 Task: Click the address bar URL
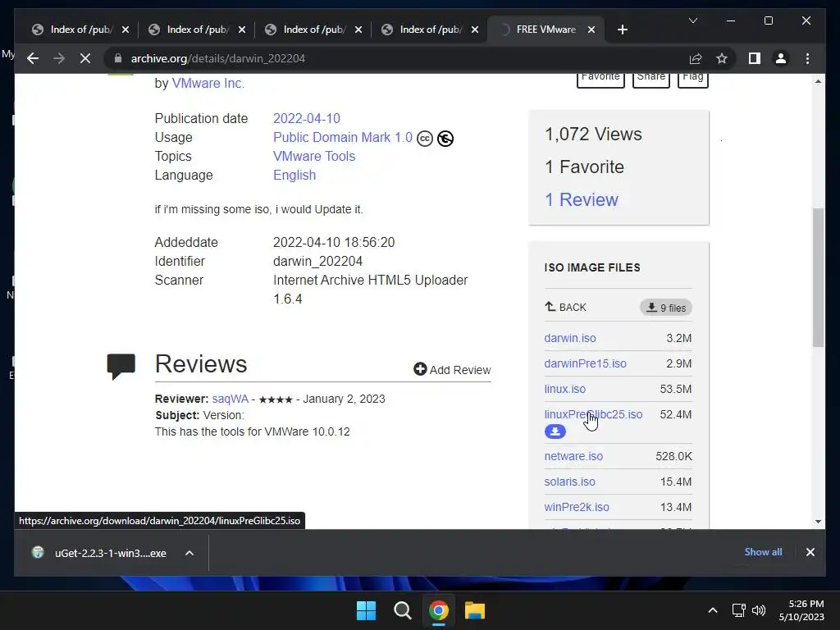pos(218,58)
